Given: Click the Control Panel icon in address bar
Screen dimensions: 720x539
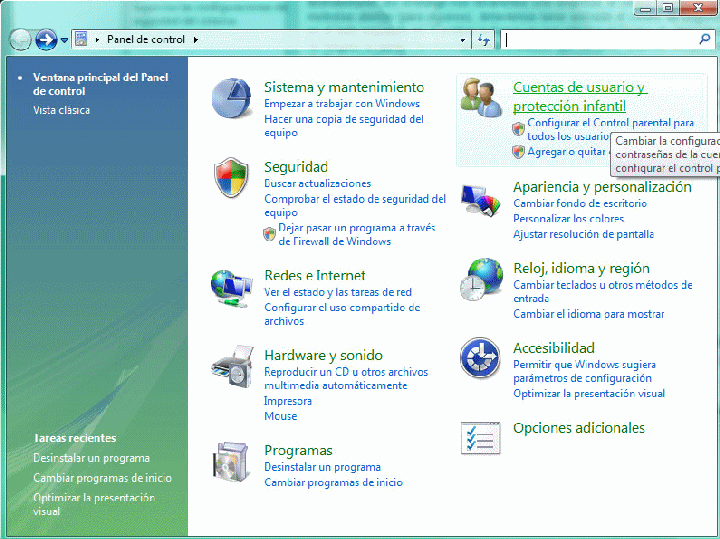Looking at the screenshot, I should (81, 39).
